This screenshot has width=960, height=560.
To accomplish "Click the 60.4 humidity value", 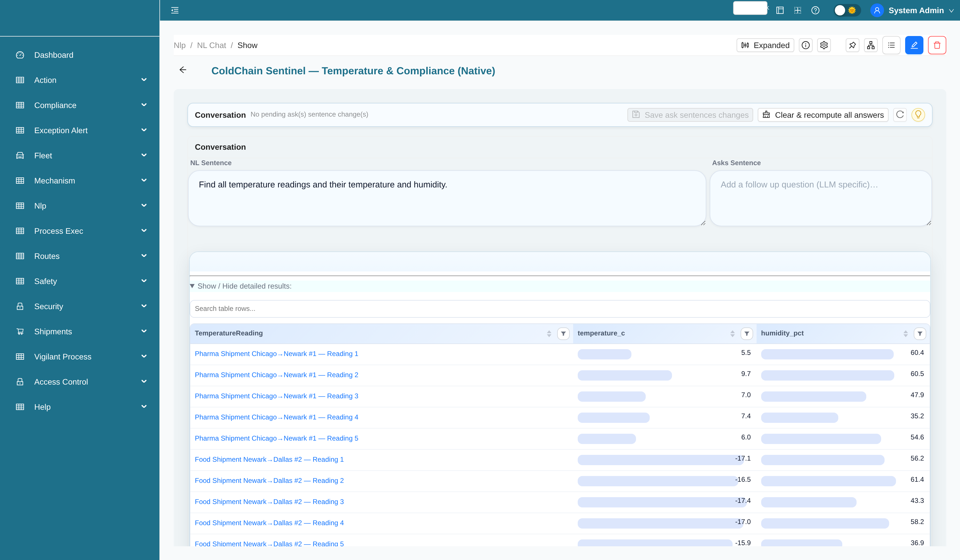I will coord(917,353).
